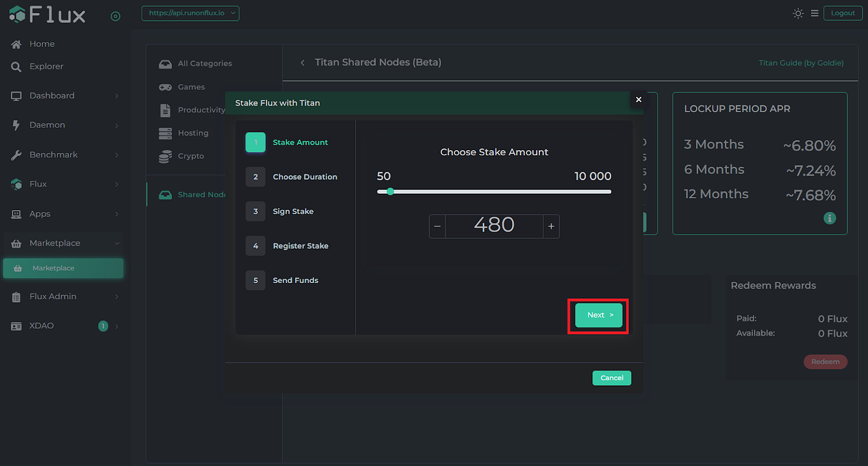Click the Flux Admin clipboard icon
The width and height of the screenshot is (868, 466).
point(16,297)
